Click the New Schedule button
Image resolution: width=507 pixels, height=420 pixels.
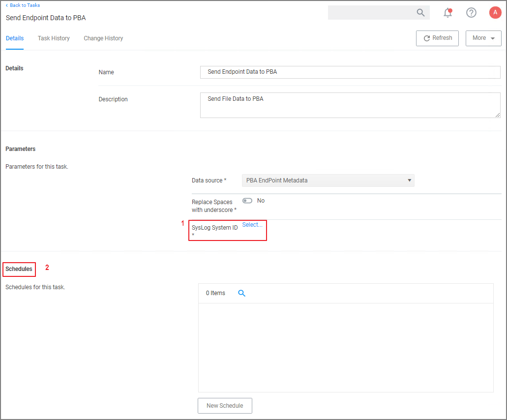tap(225, 406)
